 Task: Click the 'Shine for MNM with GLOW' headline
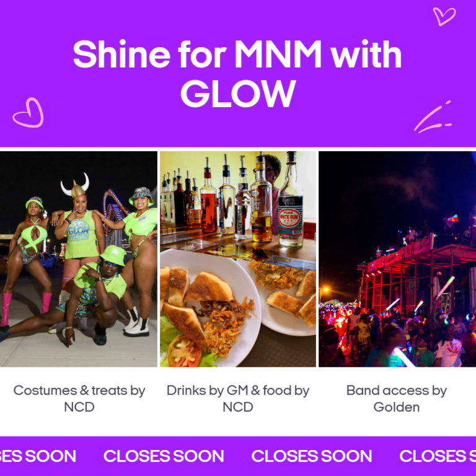238,73
